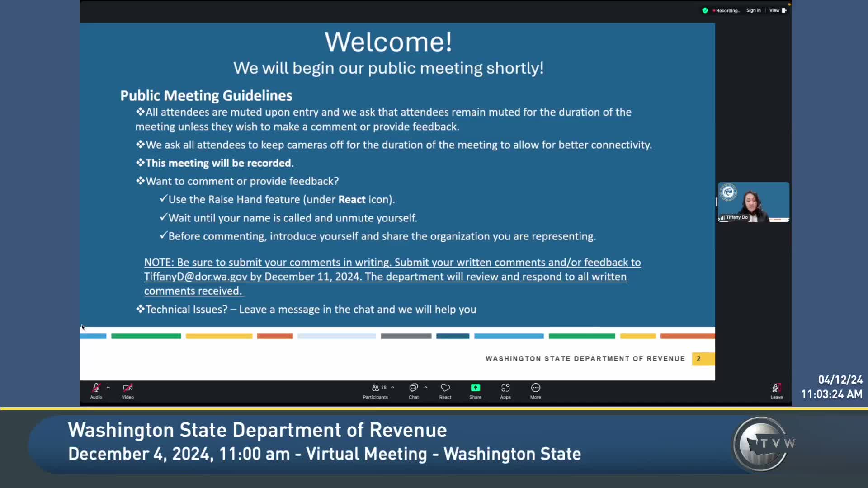Expand audio options caret
The image size is (868, 488).
tap(108, 388)
